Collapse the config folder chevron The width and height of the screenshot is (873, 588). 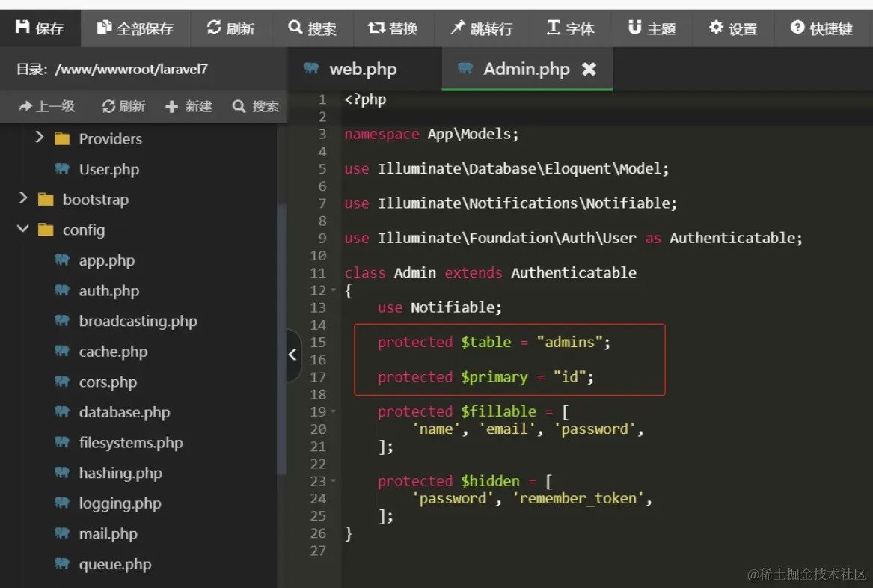point(23,228)
